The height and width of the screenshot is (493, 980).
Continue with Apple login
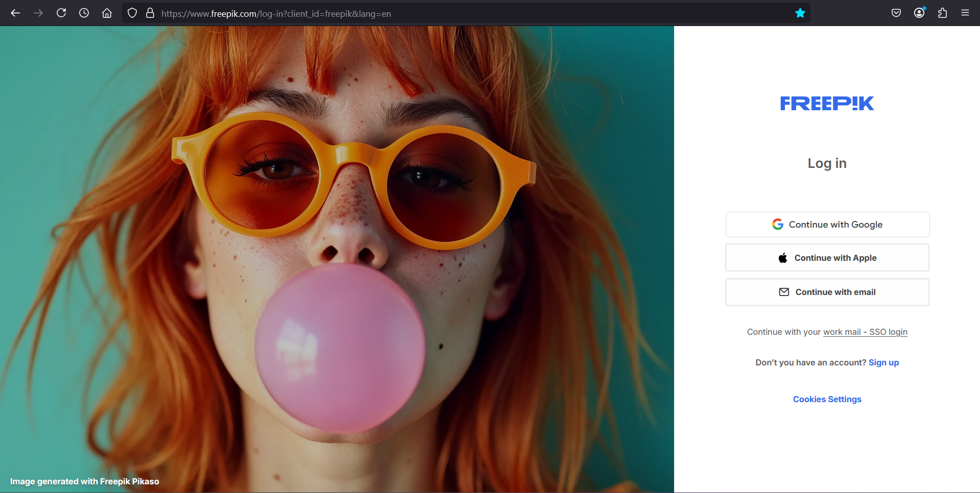tap(827, 258)
